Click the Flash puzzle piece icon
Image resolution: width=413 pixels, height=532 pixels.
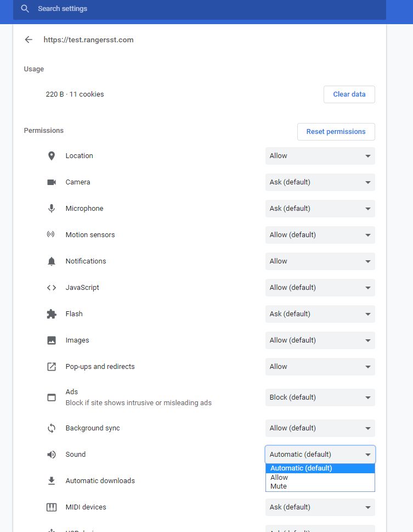click(51, 313)
